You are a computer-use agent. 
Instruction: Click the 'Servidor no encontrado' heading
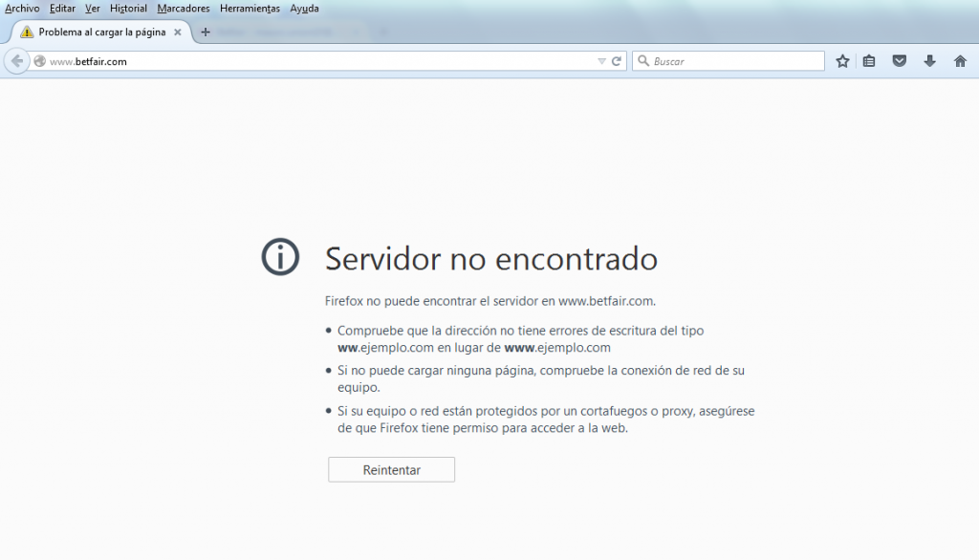(x=491, y=258)
